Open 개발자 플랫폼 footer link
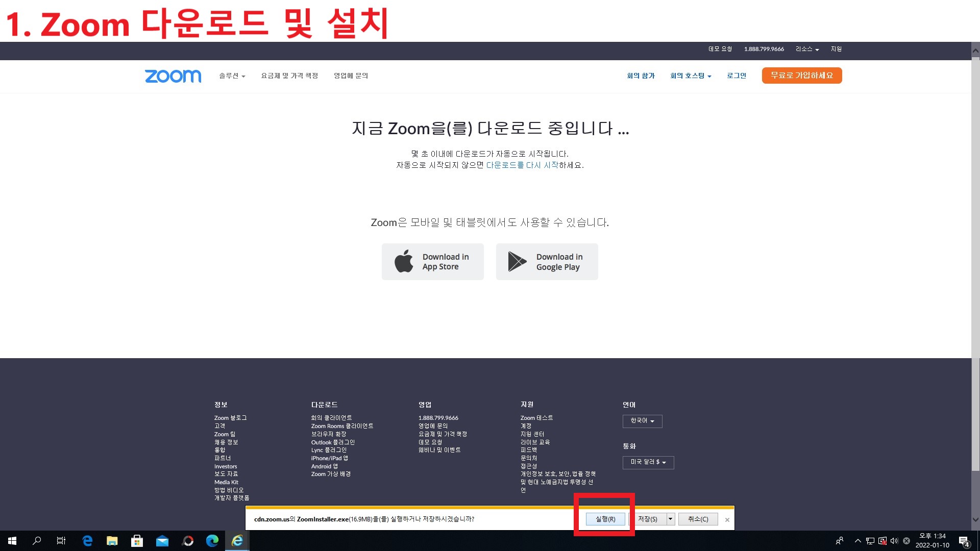980x551 pixels. click(x=232, y=498)
